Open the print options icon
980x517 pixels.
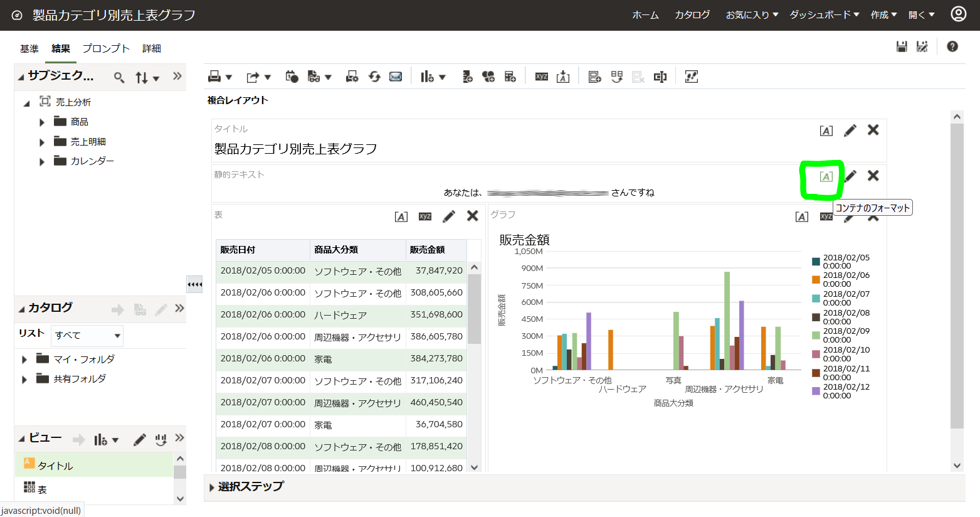(216, 76)
